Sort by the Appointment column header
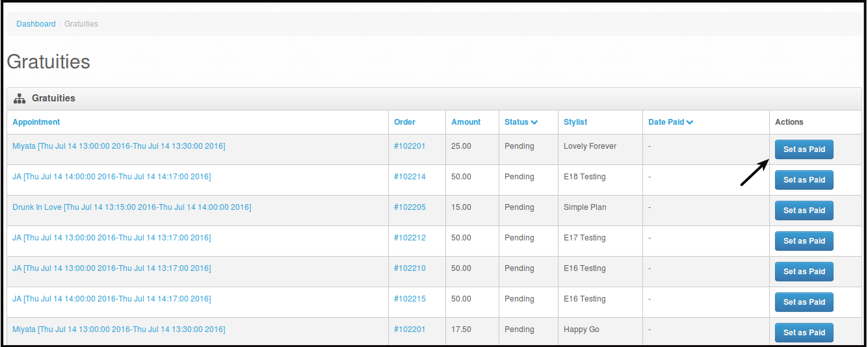868x347 pixels. (36, 122)
